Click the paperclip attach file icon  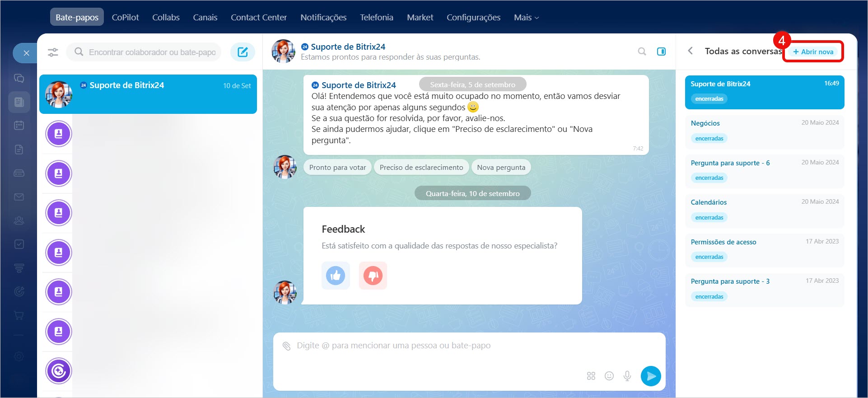[286, 346]
